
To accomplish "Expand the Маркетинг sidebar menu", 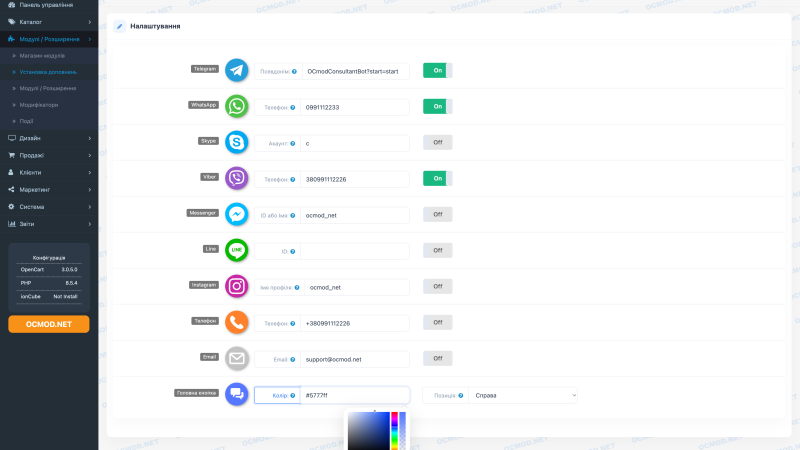I will point(49,190).
